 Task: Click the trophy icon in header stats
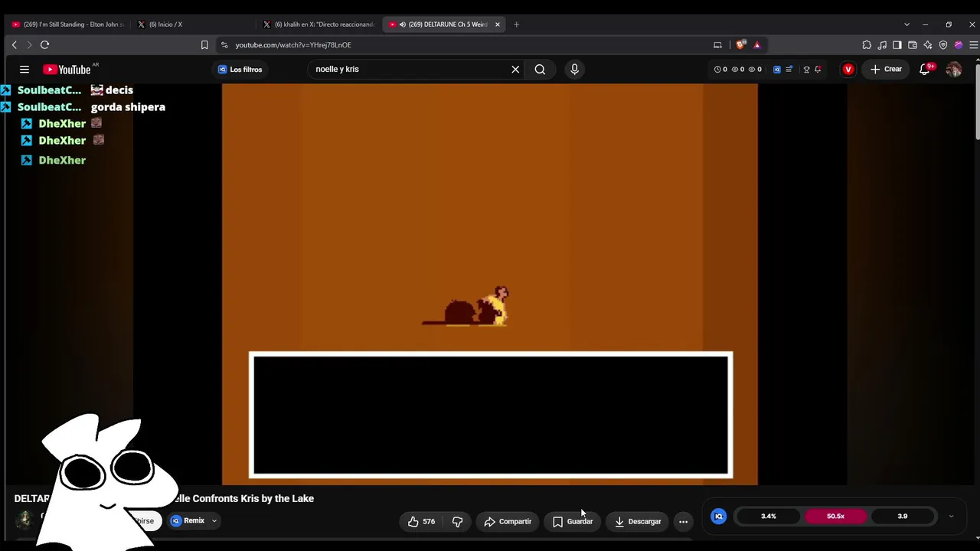[806, 70]
